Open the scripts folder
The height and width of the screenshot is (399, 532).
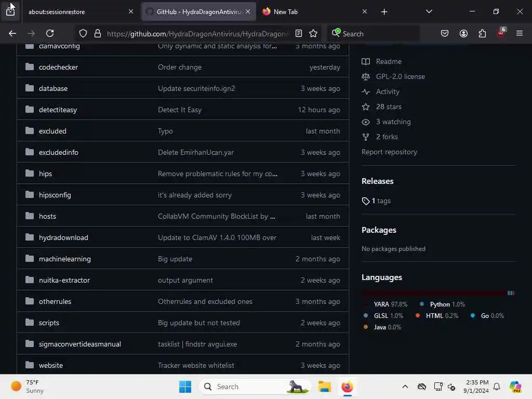pos(49,323)
